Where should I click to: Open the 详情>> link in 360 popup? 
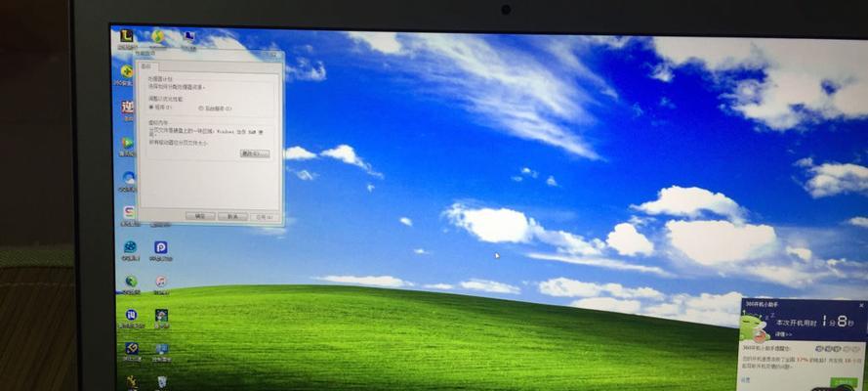coord(783,334)
